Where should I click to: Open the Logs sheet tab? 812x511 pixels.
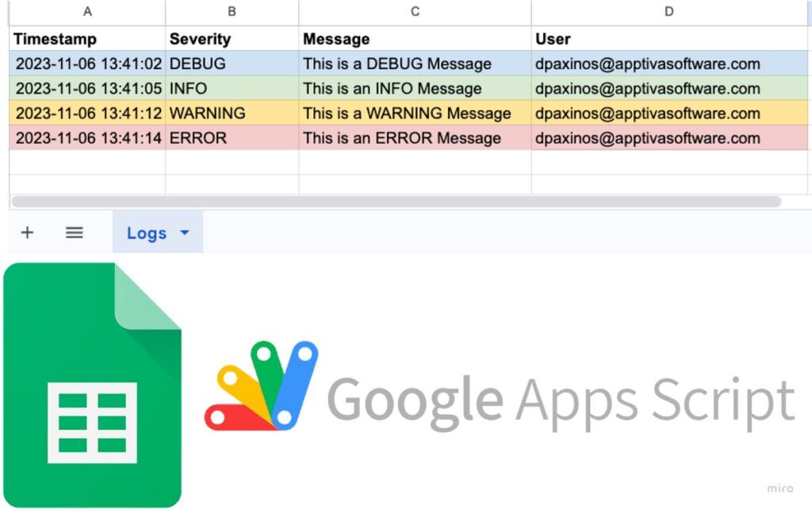point(158,232)
